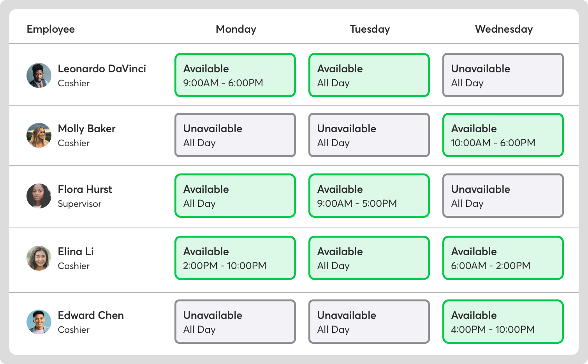The image size is (588, 364).
Task: Open Leonardo's Wednesday Unavailable card
Action: pos(503,75)
